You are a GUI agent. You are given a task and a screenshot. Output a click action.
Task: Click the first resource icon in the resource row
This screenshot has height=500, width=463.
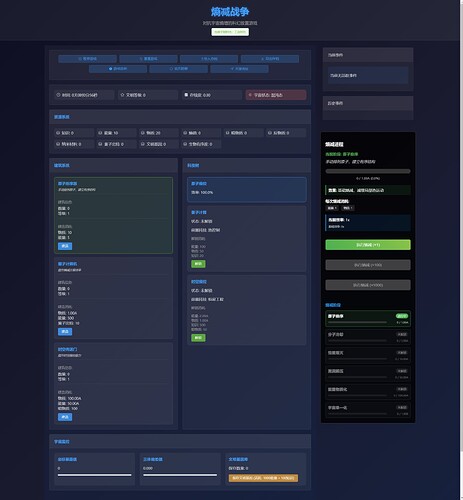click(x=58, y=133)
